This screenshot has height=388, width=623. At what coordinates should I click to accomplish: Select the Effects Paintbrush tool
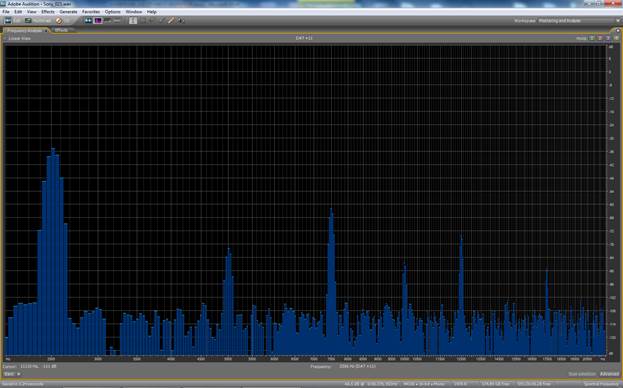(161, 21)
